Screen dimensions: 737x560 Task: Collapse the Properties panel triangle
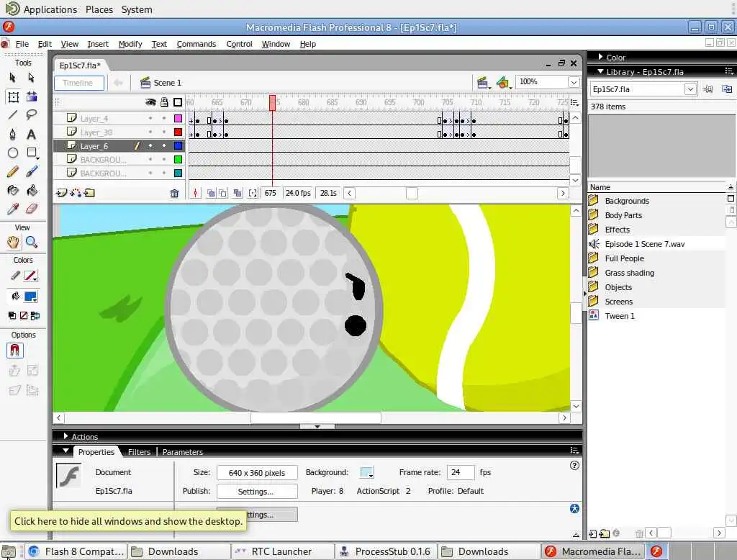pyautogui.click(x=65, y=451)
